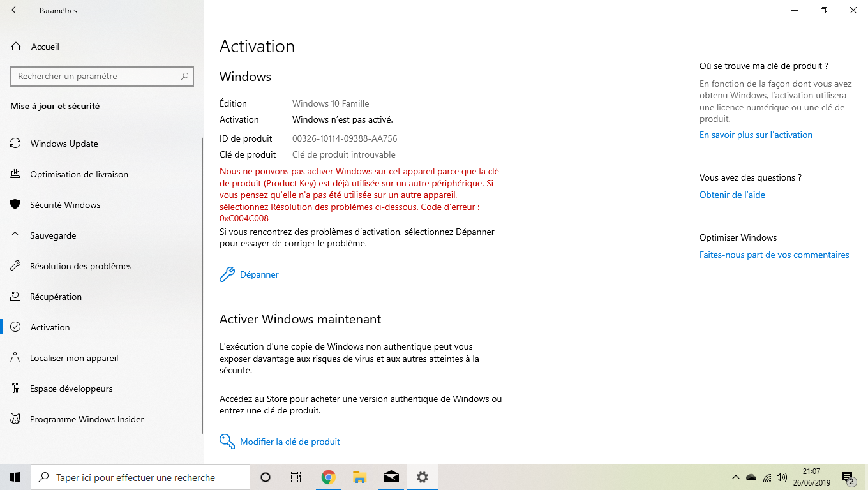Image resolution: width=868 pixels, height=490 pixels.
Task: Open Task View on the taskbar
Action: pyautogui.click(x=296, y=477)
